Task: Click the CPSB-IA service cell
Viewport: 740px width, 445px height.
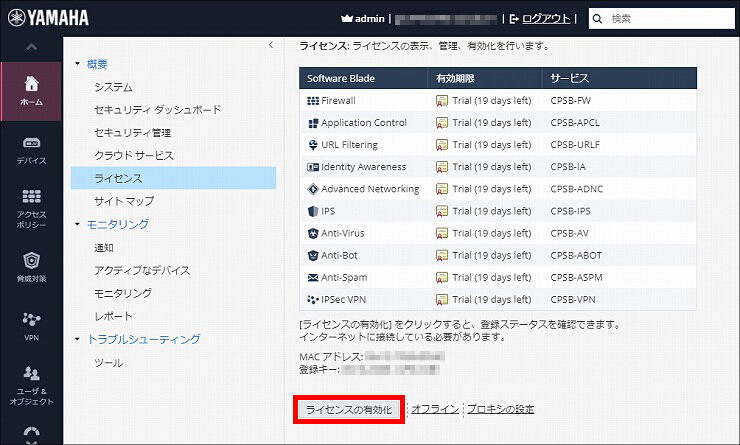Action: [x=568, y=167]
